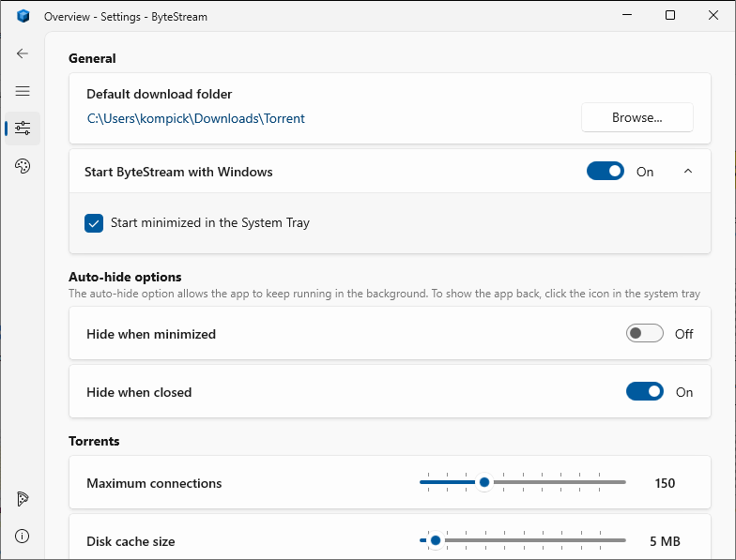Image resolution: width=736 pixels, height=560 pixels.
Task: Open the appearance palette sidebar icon
Action: click(x=23, y=165)
